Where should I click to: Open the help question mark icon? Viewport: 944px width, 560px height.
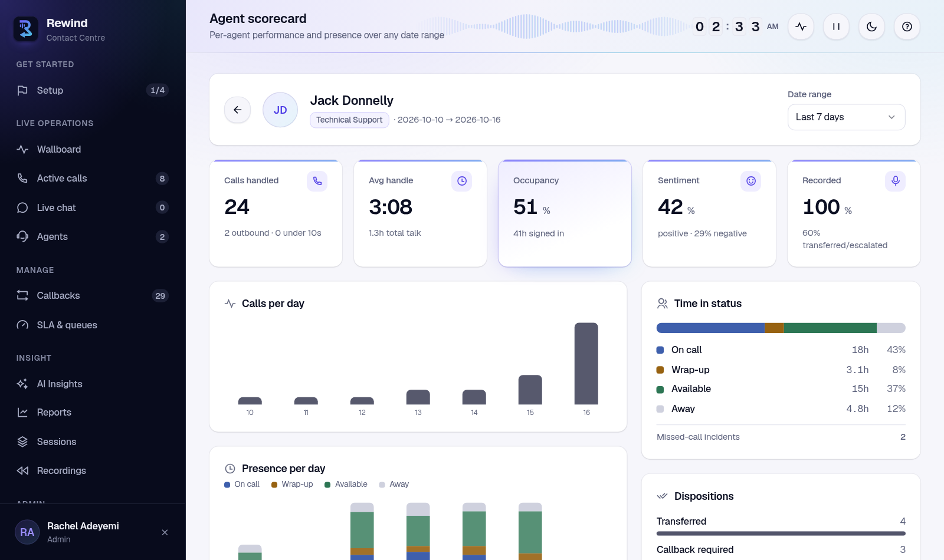coord(907,27)
